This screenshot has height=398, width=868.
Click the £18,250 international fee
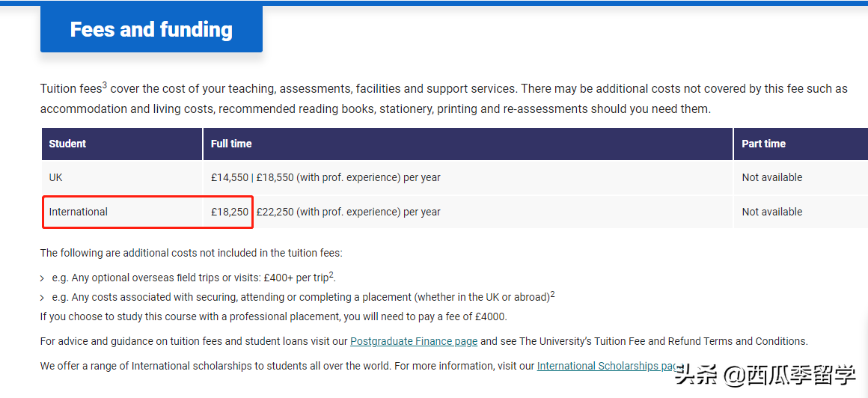pos(230,212)
